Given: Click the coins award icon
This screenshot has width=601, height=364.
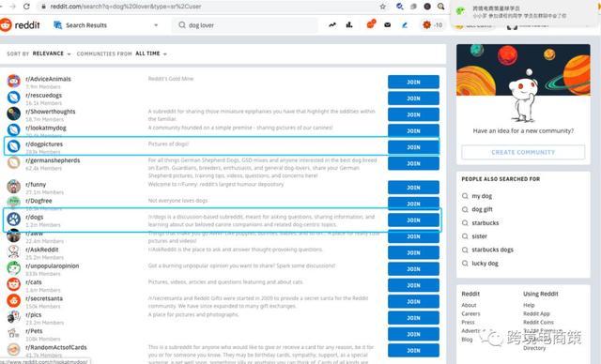Looking at the screenshot, I should coord(426,25).
